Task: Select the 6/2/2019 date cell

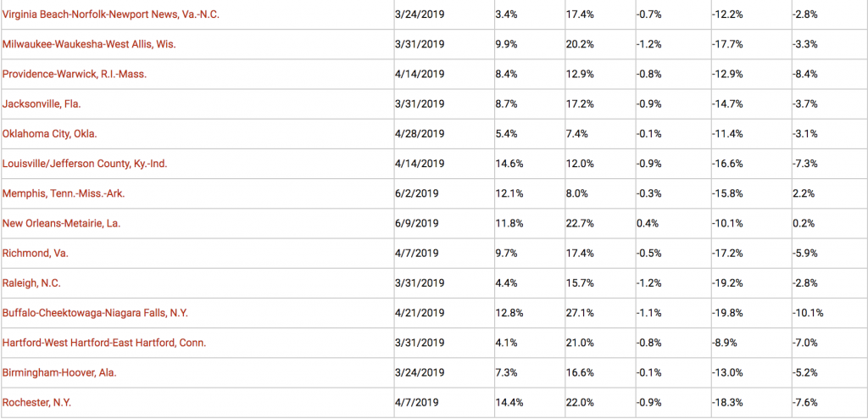Action: point(417,193)
